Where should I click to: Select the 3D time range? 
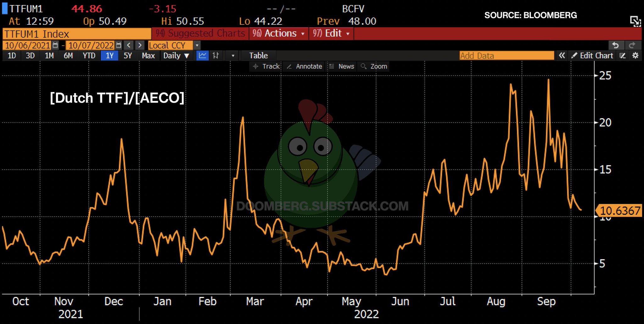pos(30,56)
